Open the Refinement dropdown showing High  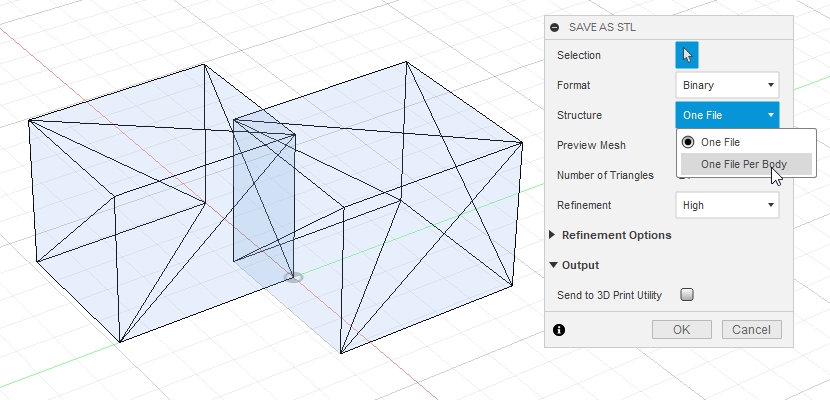726,205
